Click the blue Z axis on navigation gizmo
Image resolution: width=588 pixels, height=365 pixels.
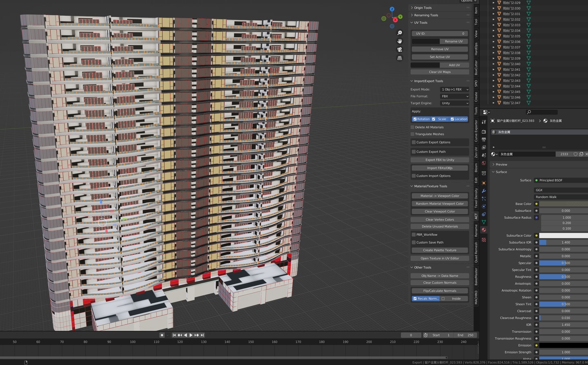[x=392, y=9]
